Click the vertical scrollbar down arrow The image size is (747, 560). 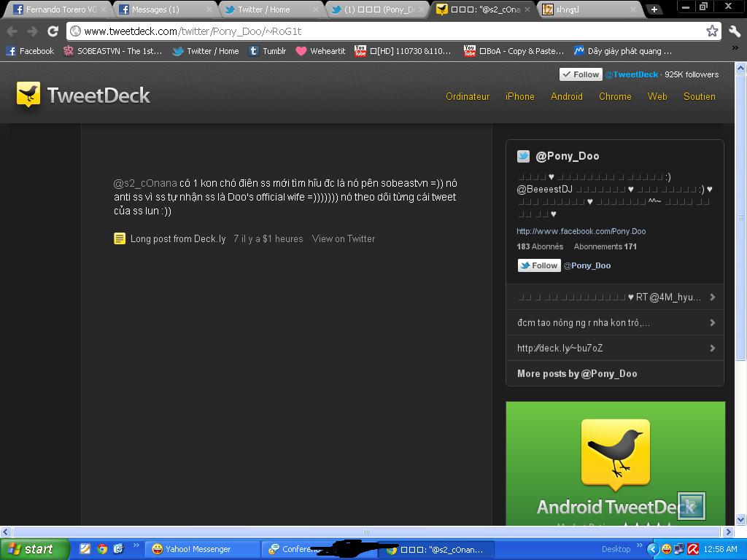point(741,519)
